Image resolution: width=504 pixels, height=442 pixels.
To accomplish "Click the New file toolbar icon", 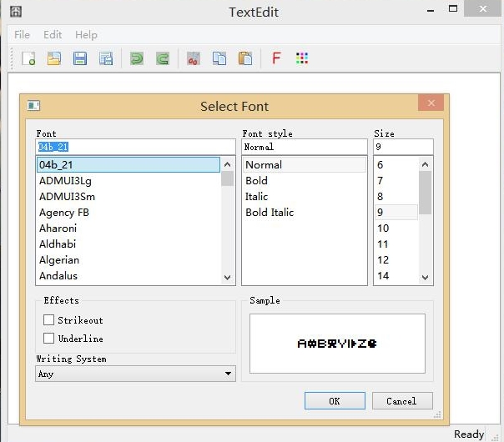I will (x=28, y=58).
